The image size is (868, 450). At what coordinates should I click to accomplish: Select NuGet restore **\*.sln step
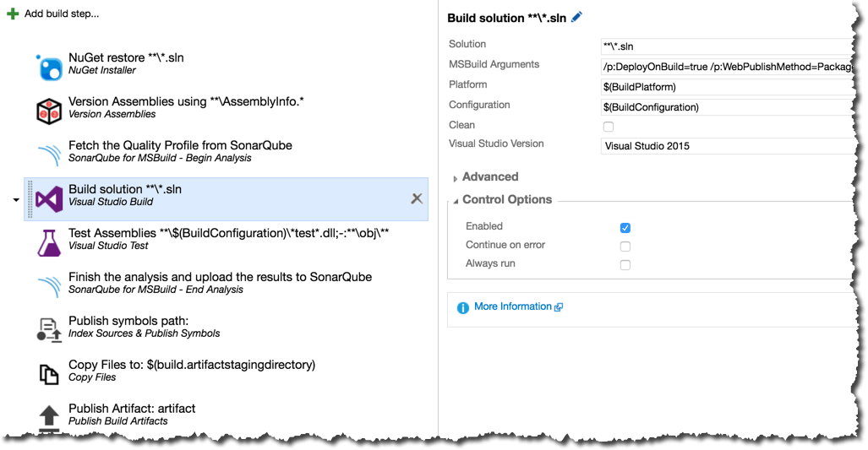tap(126, 57)
